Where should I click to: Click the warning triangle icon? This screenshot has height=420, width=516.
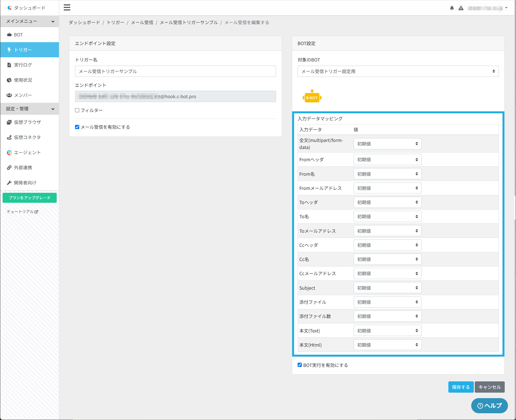point(461,8)
